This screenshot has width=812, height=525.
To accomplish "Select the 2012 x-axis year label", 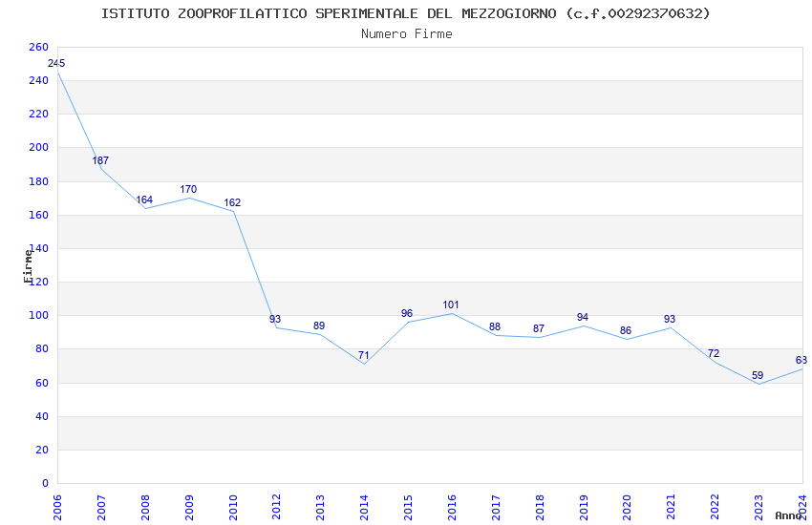I will (276, 508).
